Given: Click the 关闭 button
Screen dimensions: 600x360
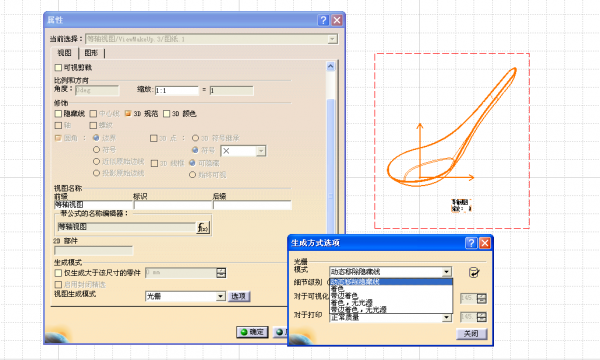Looking at the screenshot, I should click(471, 334).
